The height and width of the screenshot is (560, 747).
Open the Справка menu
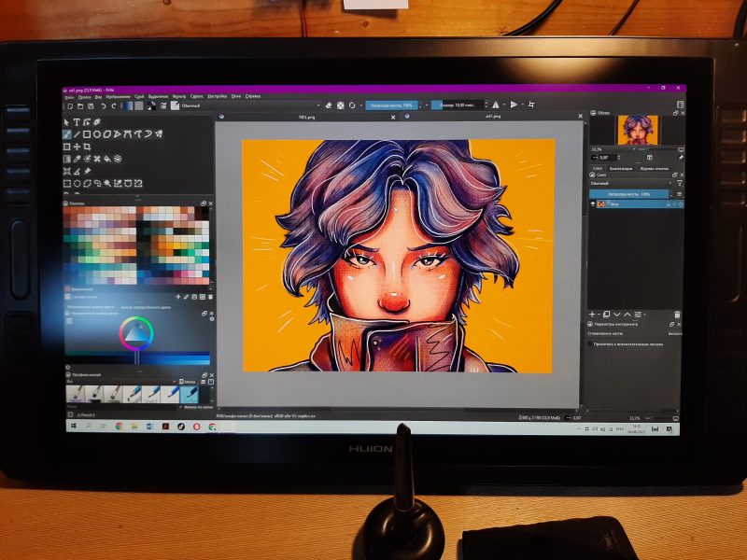(x=253, y=96)
